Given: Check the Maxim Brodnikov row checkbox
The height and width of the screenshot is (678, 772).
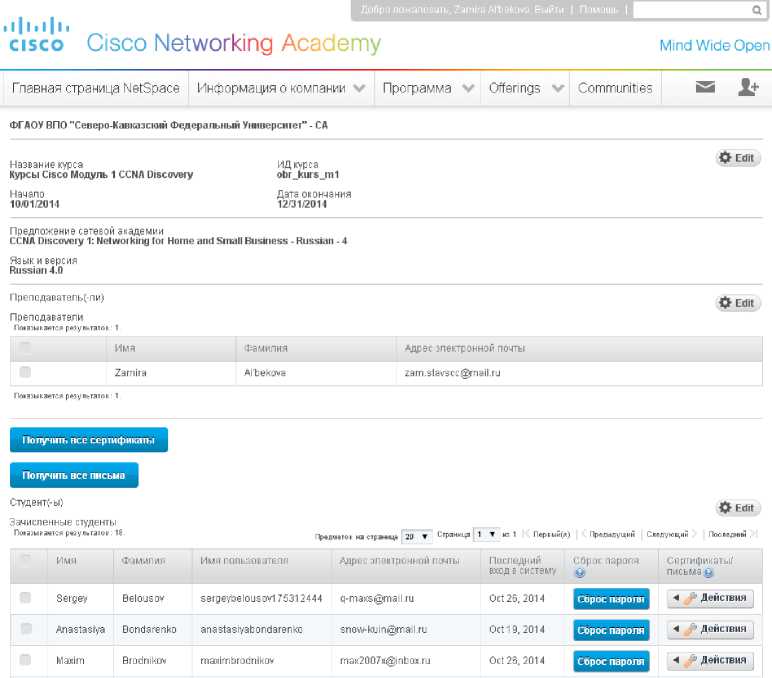Looking at the screenshot, I should coord(25,659).
